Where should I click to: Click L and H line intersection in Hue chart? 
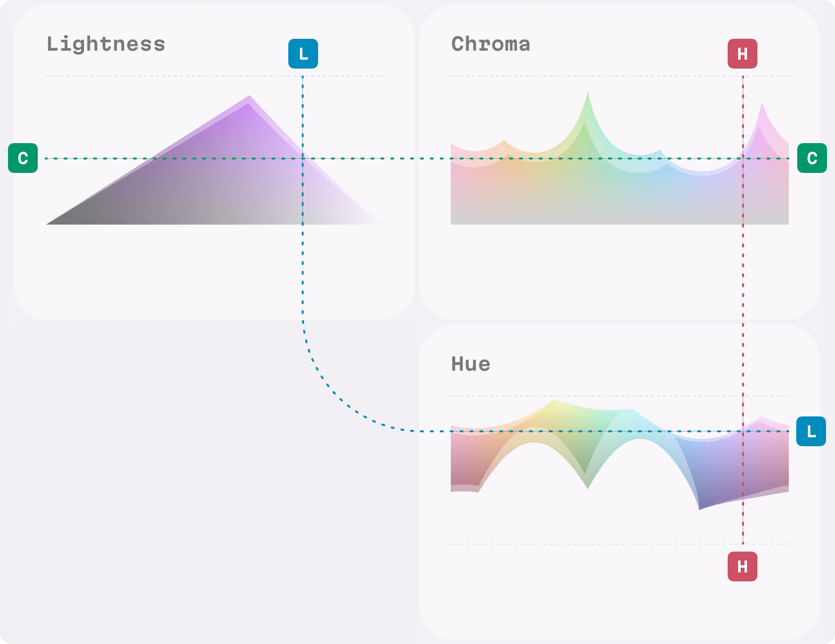(x=743, y=431)
